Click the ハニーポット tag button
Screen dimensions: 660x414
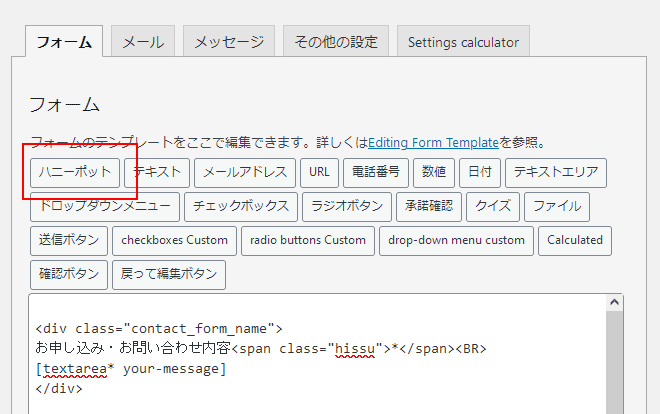[75, 172]
